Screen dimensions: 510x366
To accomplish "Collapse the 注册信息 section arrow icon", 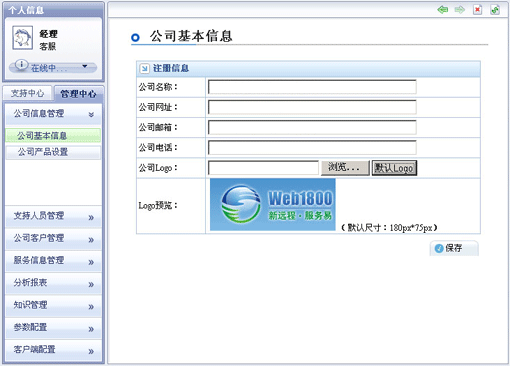I will [144, 68].
